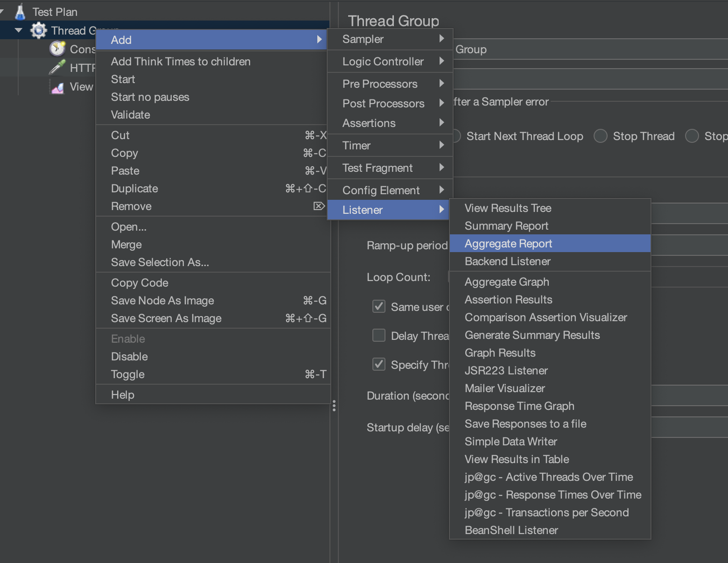728x563 pixels.
Task: Add Backend Listener
Action: click(x=550, y=261)
